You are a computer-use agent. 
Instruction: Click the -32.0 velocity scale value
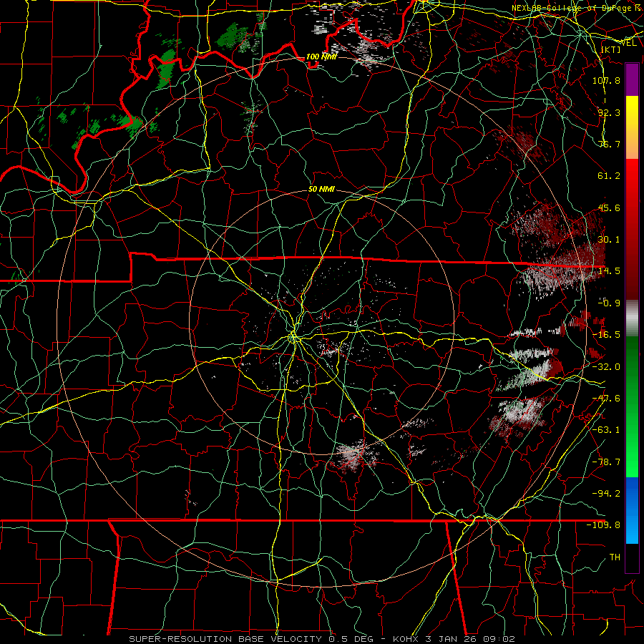[x=606, y=367]
